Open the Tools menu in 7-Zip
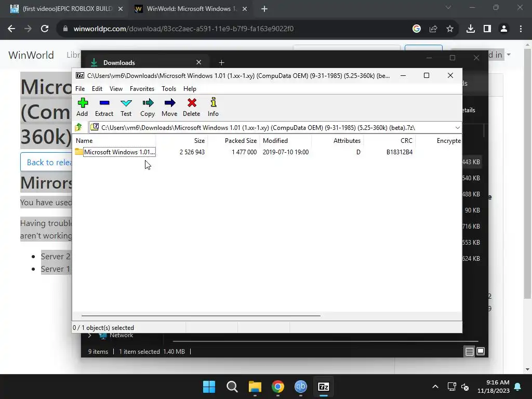The height and width of the screenshot is (399, 532). tap(169, 88)
